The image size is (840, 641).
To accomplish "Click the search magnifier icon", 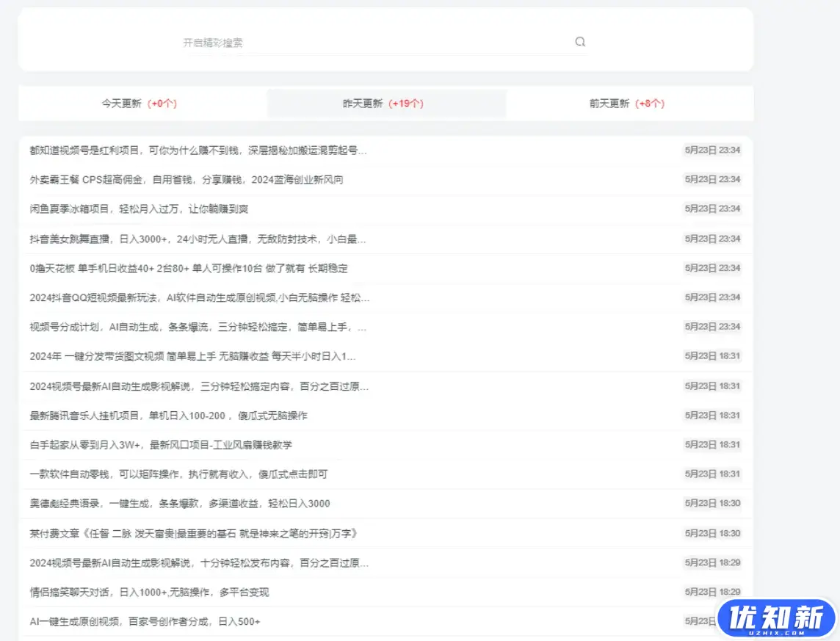I will [x=580, y=42].
